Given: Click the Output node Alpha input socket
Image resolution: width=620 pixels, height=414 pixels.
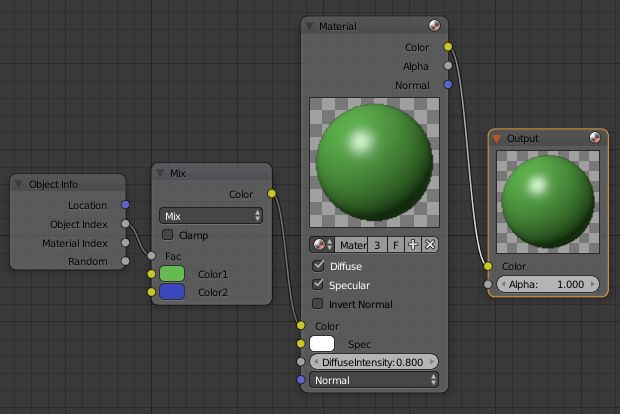Looking at the screenshot, I should 488,284.
